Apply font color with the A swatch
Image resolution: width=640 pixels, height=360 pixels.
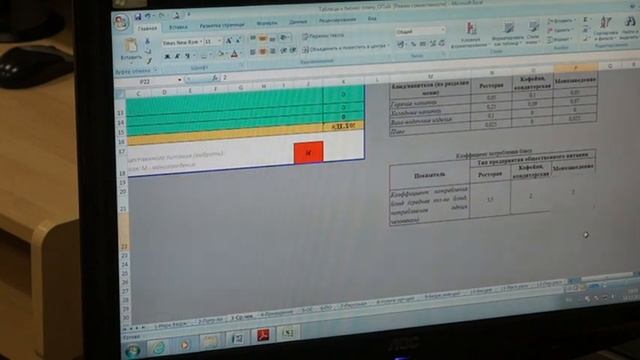point(235,54)
